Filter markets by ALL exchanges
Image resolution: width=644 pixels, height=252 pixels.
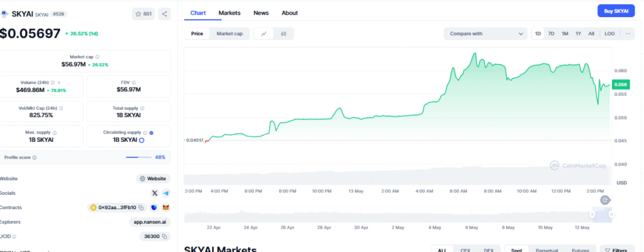point(442,250)
